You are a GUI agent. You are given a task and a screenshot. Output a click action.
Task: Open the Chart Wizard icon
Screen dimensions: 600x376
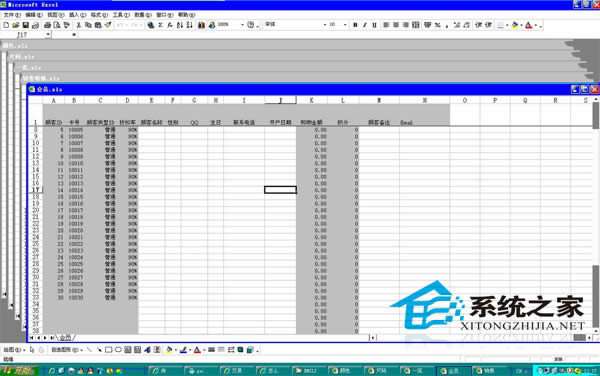(x=201, y=25)
